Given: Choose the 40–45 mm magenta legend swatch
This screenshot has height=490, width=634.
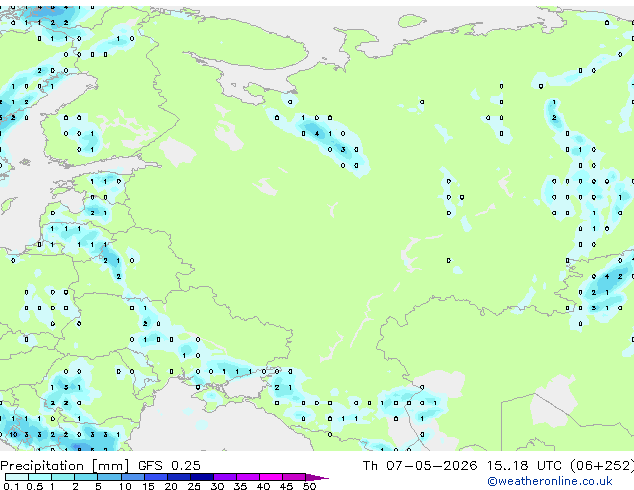Looking at the screenshot, I should (x=271, y=477).
